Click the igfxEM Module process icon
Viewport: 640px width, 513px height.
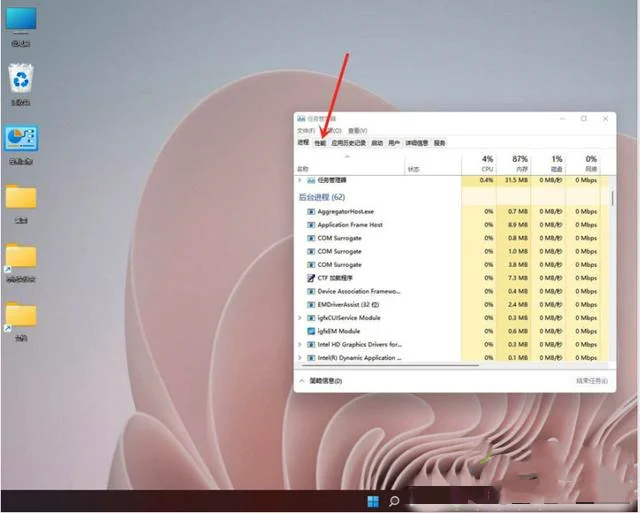(x=311, y=330)
